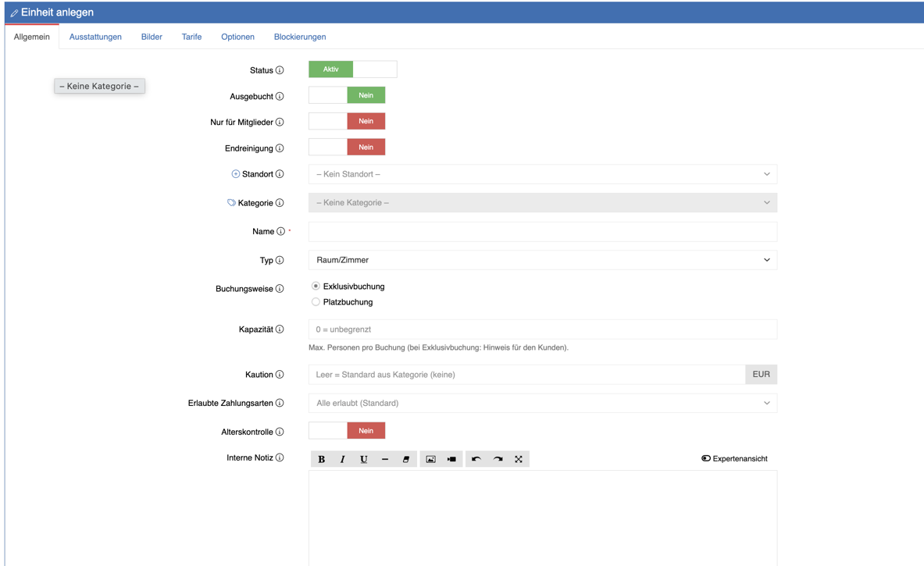Show info for Kaution
The image size is (924, 566).
[280, 375]
